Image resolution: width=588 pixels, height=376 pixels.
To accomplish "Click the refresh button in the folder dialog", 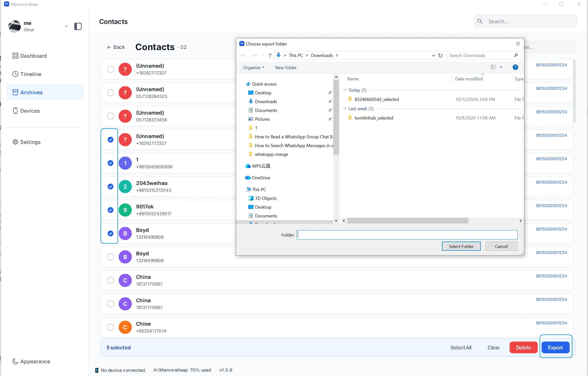I will [440, 55].
